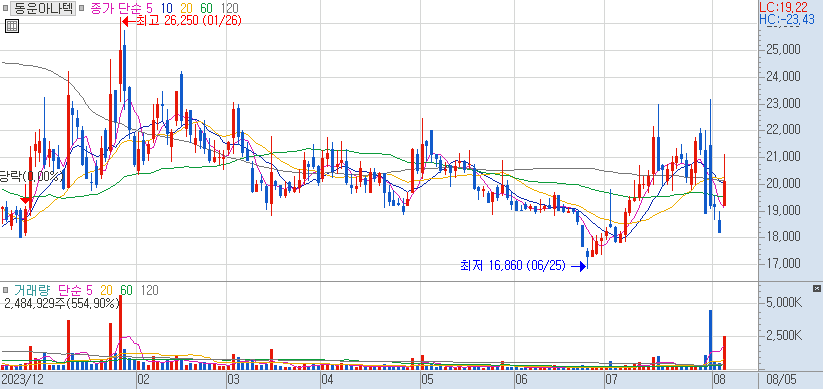Click the red down-arrow marker near 당락
This screenshot has width=823, height=389.
(x=25, y=201)
